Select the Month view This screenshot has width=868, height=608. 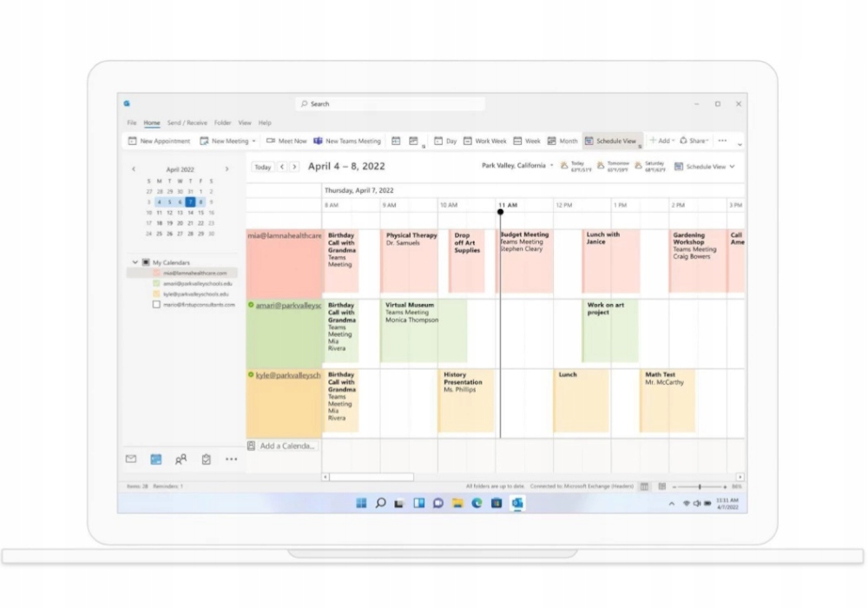point(562,141)
